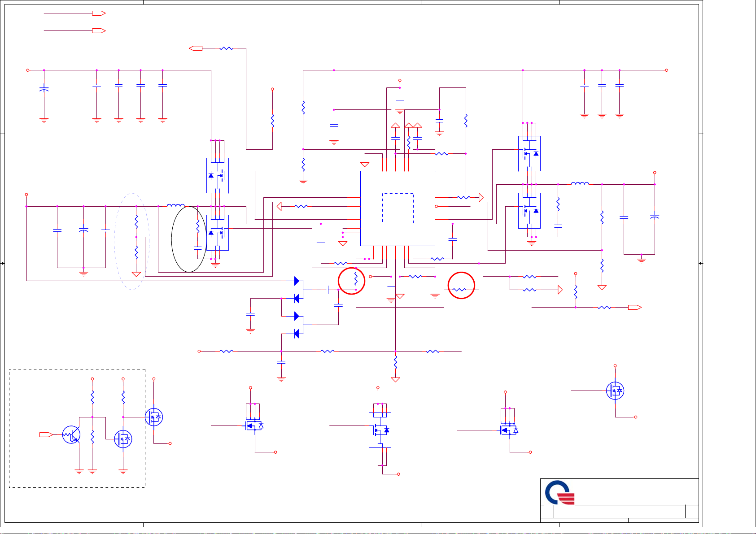Select the polarized capacitor at the far right edge
Image resolution: width=756 pixels, height=534 pixels.
655,216
